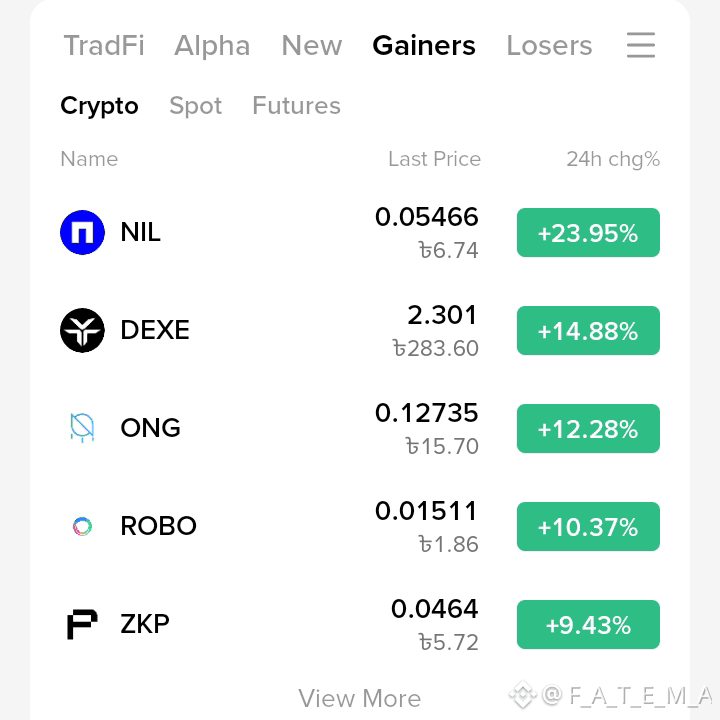
Task: Switch to the TradFi tab
Action: (x=104, y=45)
